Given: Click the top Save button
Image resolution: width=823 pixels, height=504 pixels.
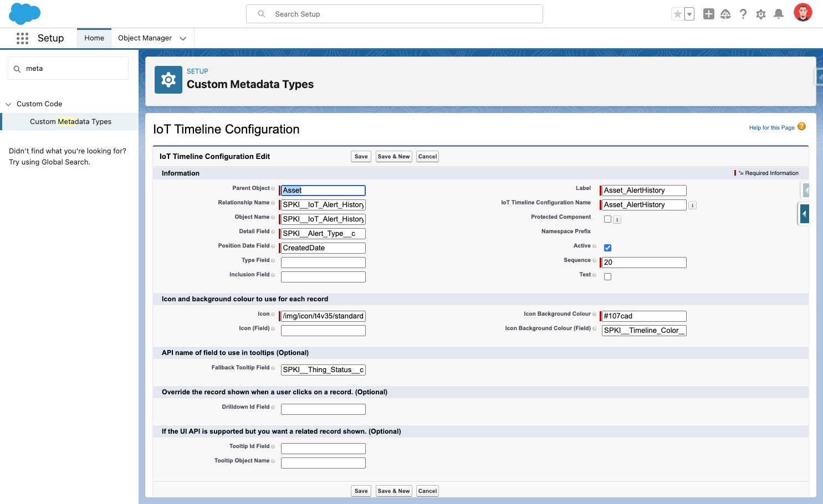Looking at the screenshot, I should [x=361, y=157].
